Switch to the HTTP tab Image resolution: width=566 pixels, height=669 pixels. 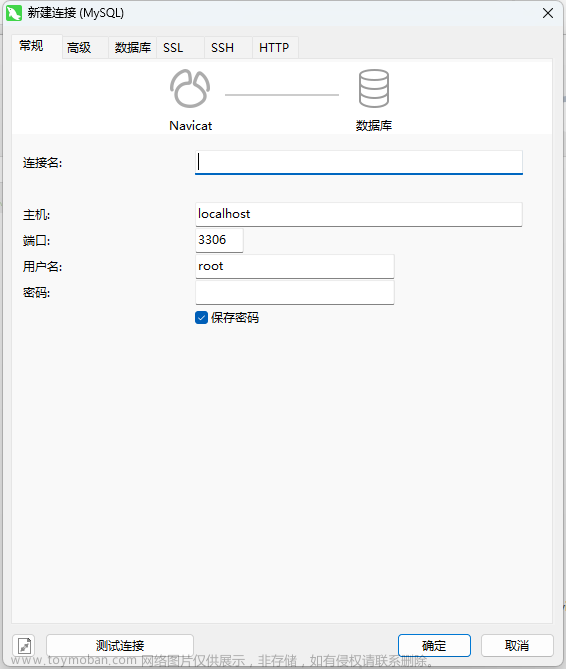click(x=275, y=47)
